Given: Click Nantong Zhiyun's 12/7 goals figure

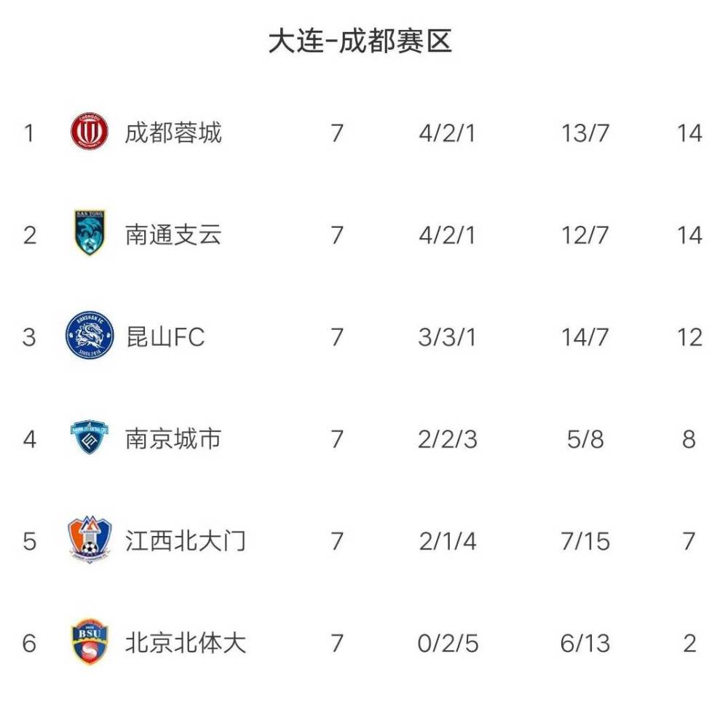Looking at the screenshot, I should [585, 235].
